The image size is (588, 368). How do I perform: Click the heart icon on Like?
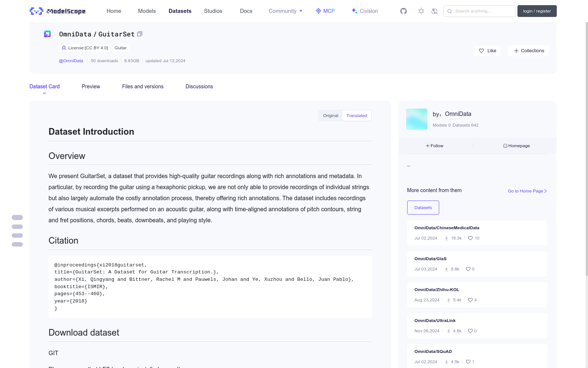pos(481,51)
